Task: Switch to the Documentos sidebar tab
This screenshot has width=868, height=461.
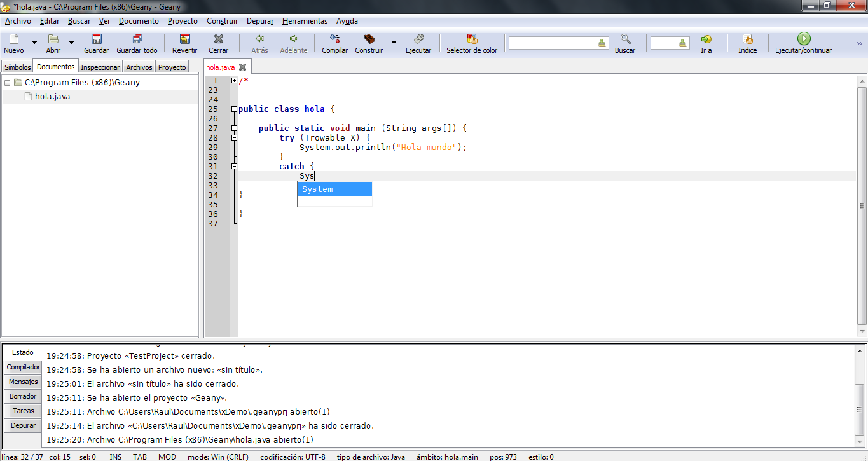Action: tap(55, 66)
